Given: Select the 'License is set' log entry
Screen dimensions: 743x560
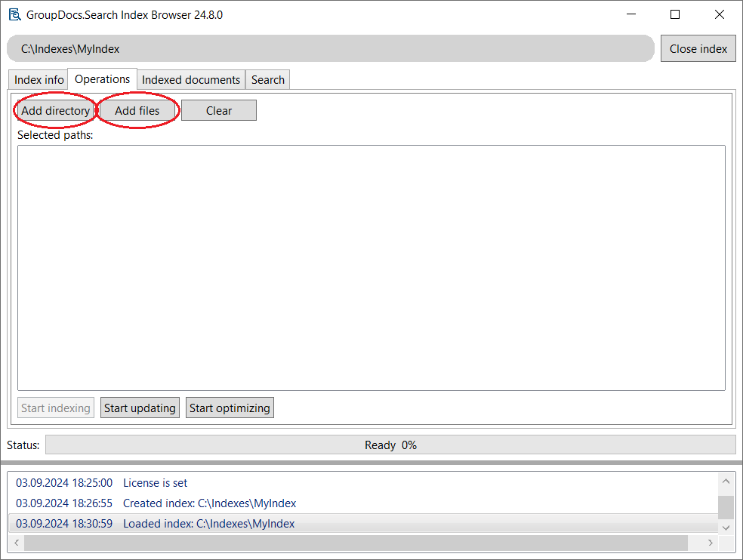Looking at the screenshot, I should (155, 483).
